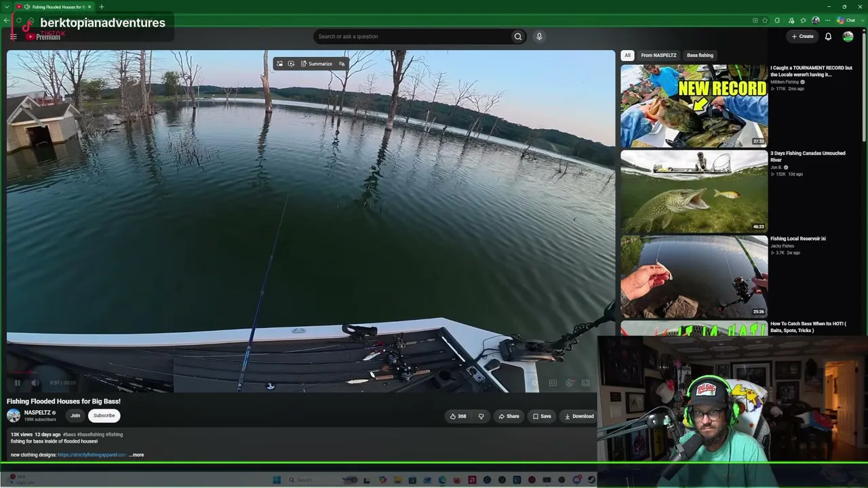The width and height of the screenshot is (868, 488).
Task: Select the 'From NASPELTZ' filter chip
Action: coord(658,56)
